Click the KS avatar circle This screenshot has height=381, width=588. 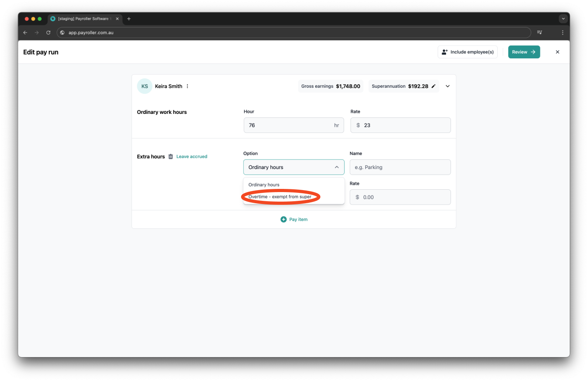(x=144, y=86)
